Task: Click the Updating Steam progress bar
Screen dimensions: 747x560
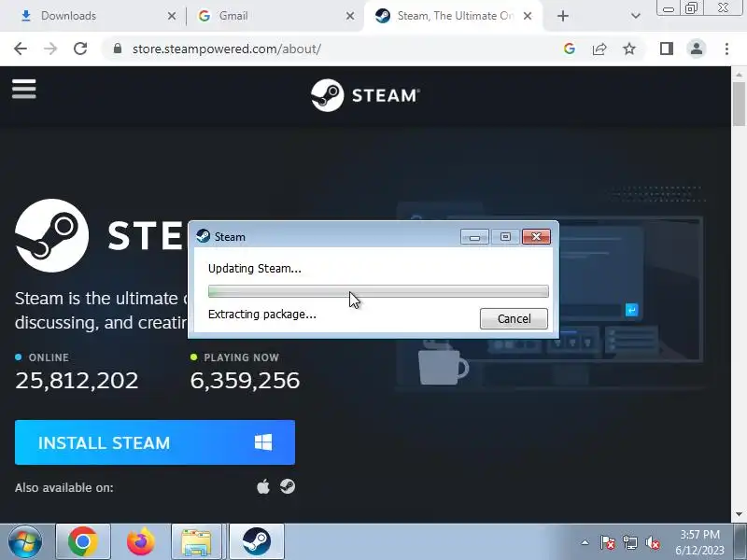Action: click(x=378, y=291)
